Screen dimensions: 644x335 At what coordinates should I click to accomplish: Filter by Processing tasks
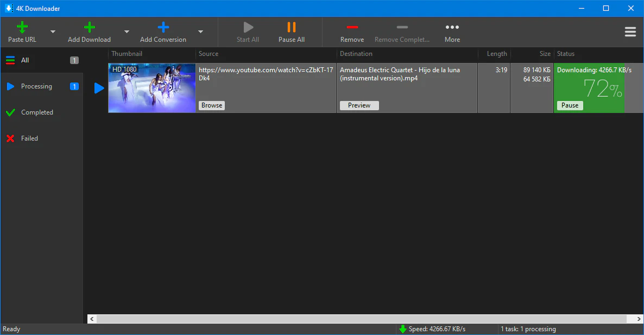pyautogui.click(x=36, y=86)
